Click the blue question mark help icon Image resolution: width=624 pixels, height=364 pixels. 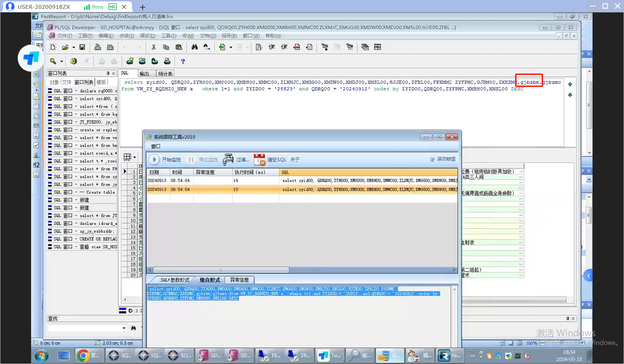[x=183, y=61]
